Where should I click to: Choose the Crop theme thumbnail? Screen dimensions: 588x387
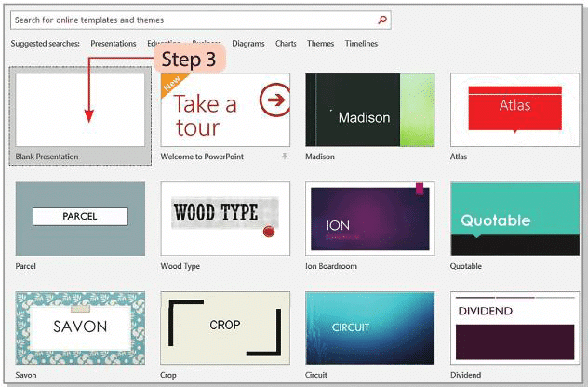[225, 328]
